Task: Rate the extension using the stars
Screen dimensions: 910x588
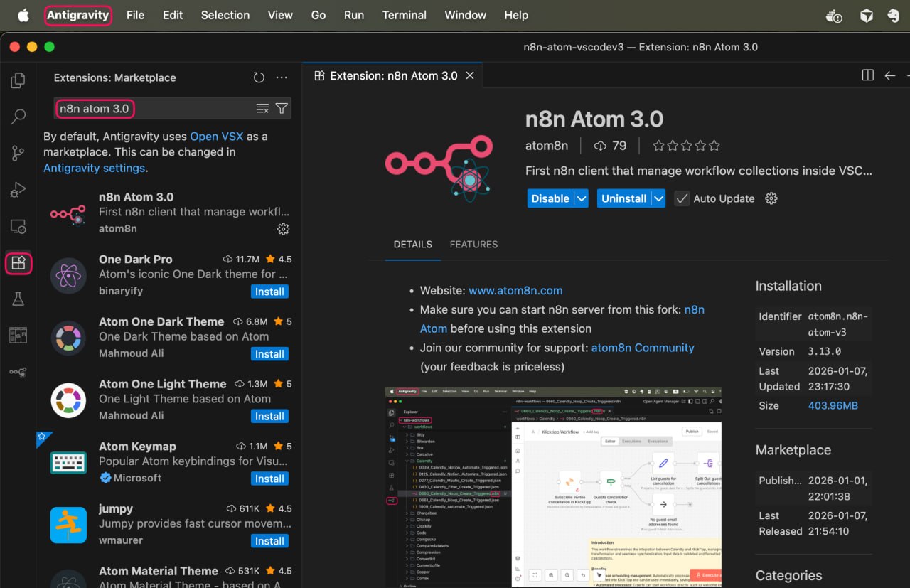Action: coord(686,146)
